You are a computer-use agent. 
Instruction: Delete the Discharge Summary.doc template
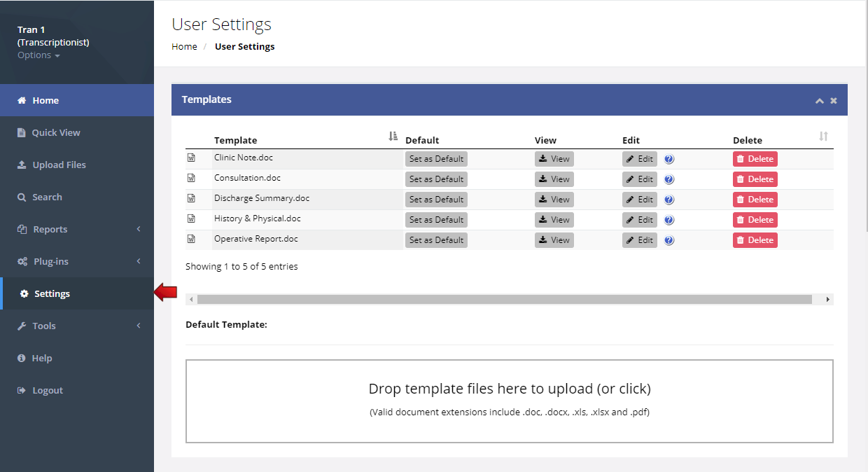tap(755, 200)
